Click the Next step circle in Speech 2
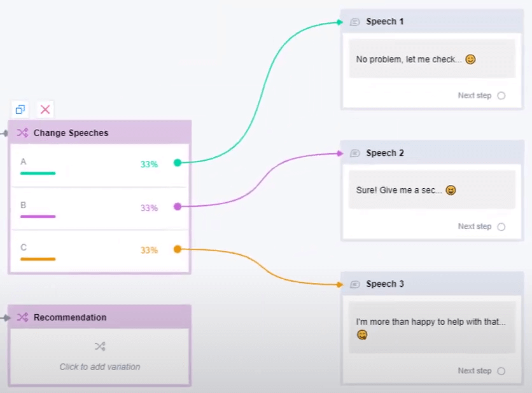This screenshot has width=532, height=393. pos(501,227)
